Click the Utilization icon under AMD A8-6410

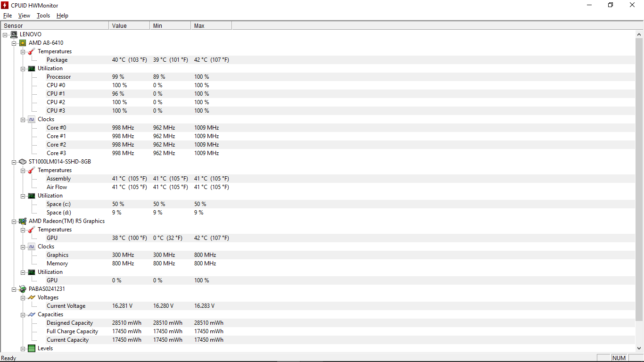[32, 68]
